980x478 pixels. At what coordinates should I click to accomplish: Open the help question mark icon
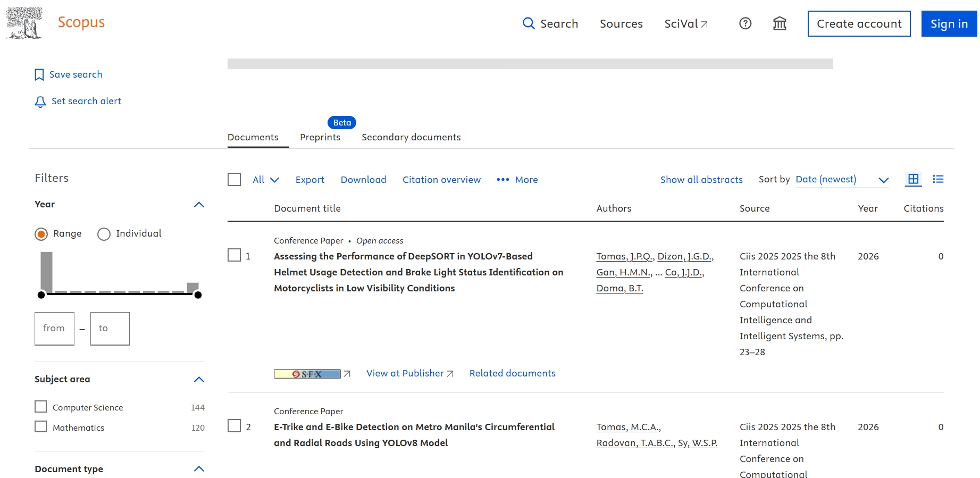coord(745,23)
